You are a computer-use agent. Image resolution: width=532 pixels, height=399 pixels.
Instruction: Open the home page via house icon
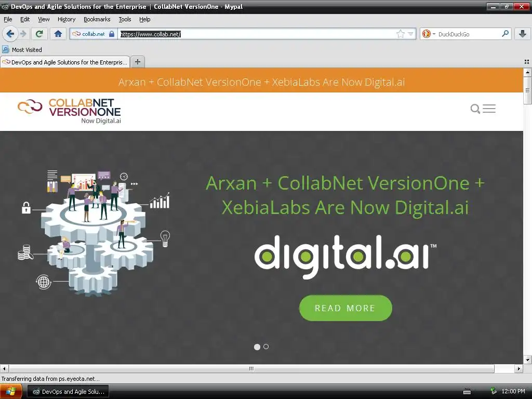click(x=58, y=34)
